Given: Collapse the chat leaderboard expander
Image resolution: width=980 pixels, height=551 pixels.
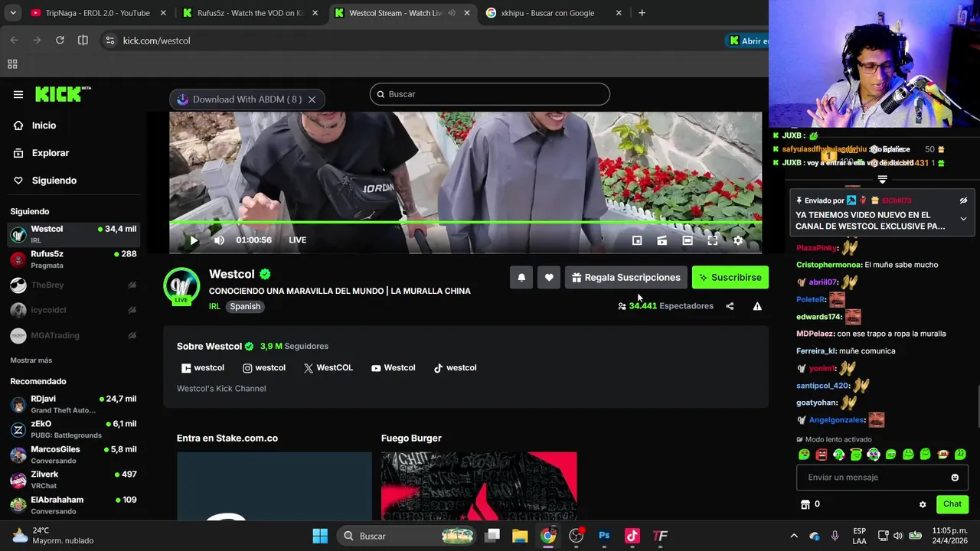Looking at the screenshot, I should pos(882,179).
